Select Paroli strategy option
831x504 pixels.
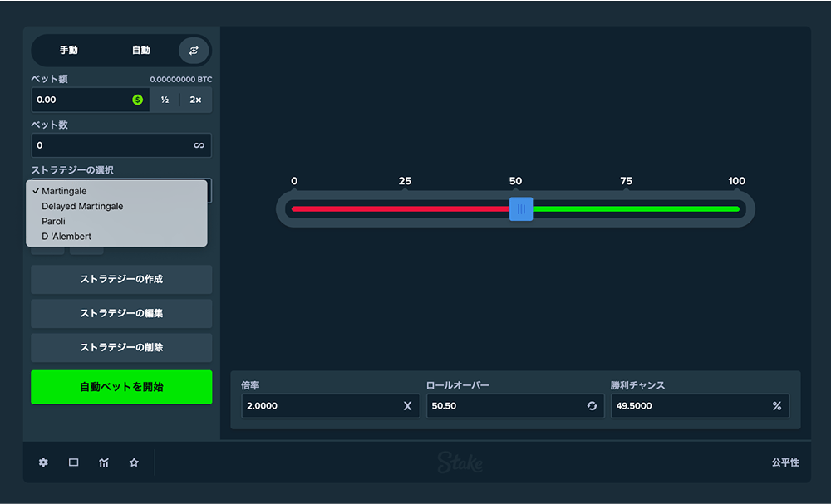(116, 222)
